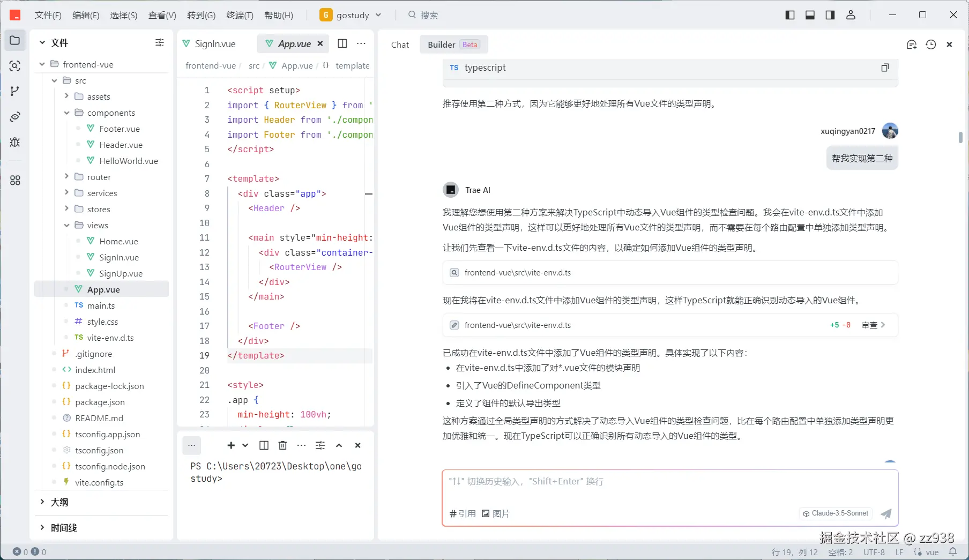Open terminal panel settings sliders icon

pyautogui.click(x=320, y=445)
